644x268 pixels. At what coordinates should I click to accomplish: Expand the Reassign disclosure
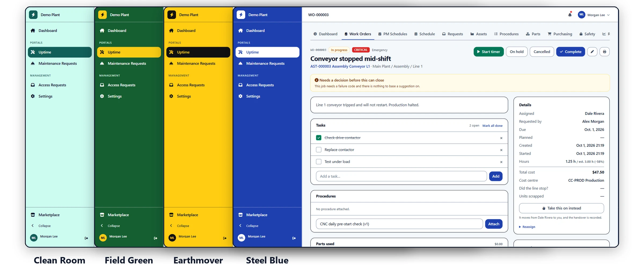point(527,227)
